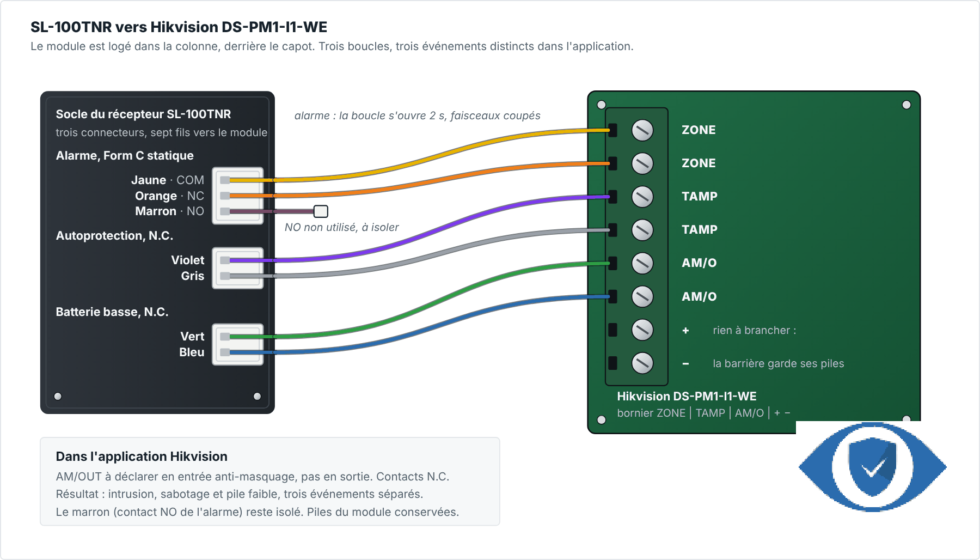The width and height of the screenshot is (980, 560).
Task: Select the "Vert" wire label
Action: pos(192,336)
